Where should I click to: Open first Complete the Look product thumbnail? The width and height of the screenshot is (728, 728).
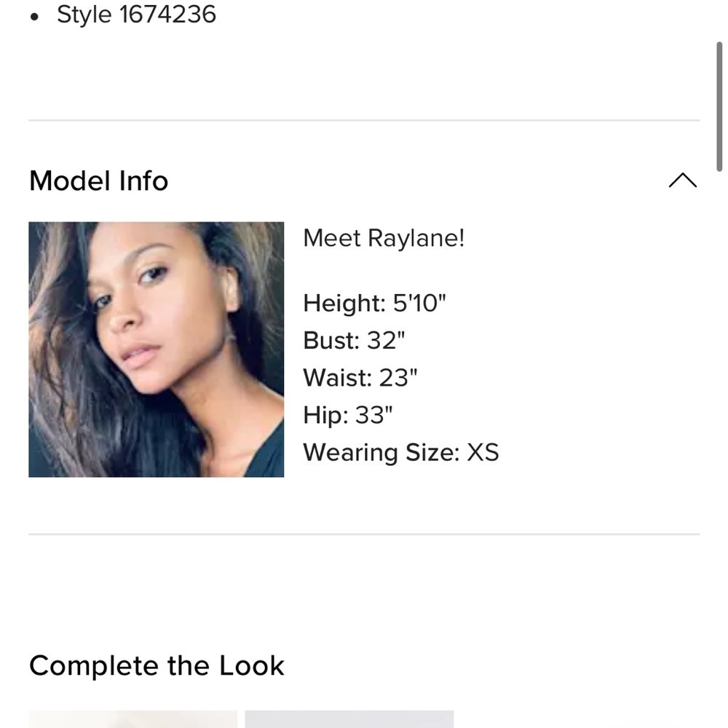(132, 719)
